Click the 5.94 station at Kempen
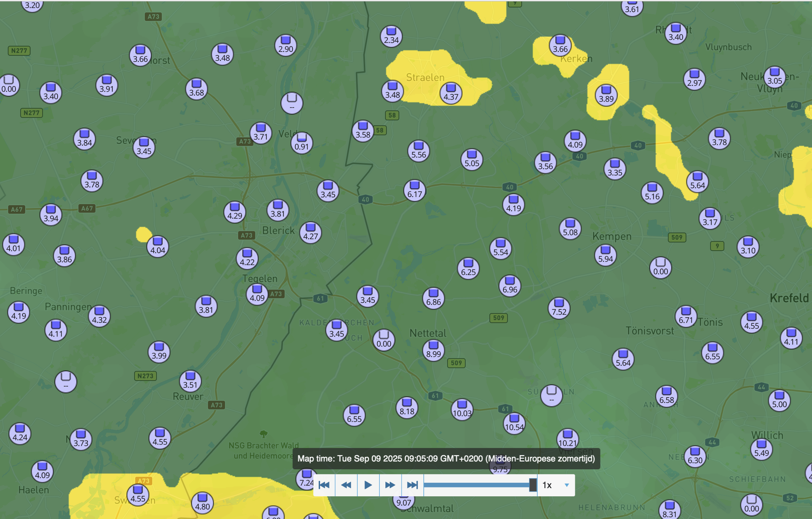This screenshot has height=519, width=812. pos(605,255)
